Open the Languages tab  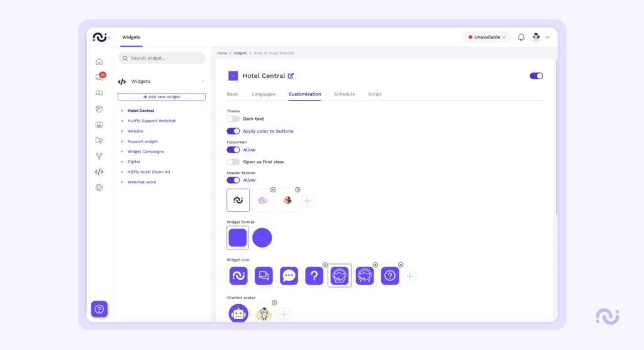click(x=264, y=94)
